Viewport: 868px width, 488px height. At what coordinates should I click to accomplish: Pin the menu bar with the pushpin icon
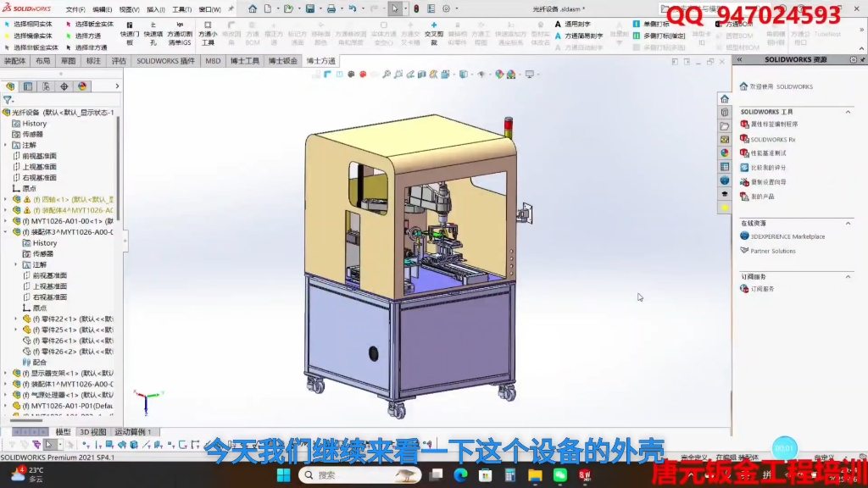tap(231, 8)
